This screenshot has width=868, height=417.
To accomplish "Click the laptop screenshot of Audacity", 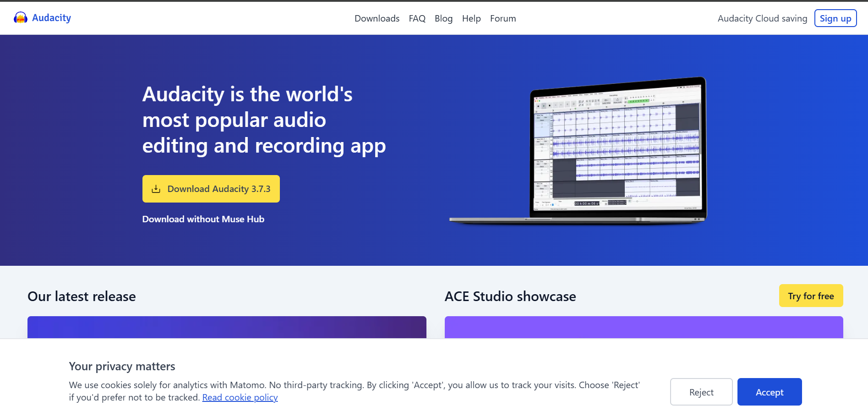I will pyautogui.click(x=578, y=150).
